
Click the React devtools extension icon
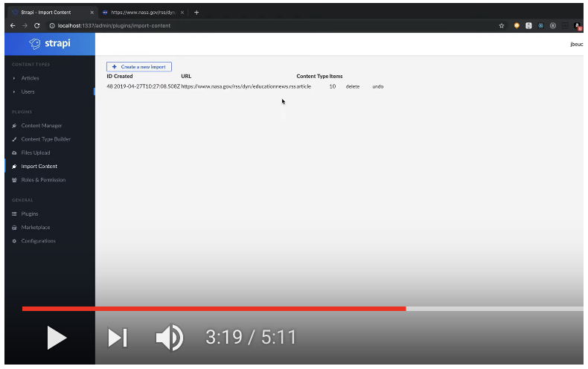tap(541, 25)
